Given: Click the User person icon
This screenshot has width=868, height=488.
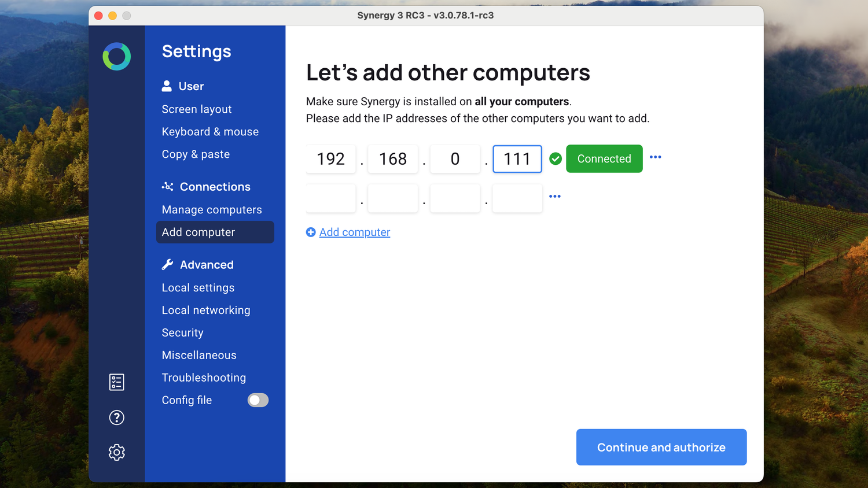Looking at the screenshot, I should click(167, 86).
